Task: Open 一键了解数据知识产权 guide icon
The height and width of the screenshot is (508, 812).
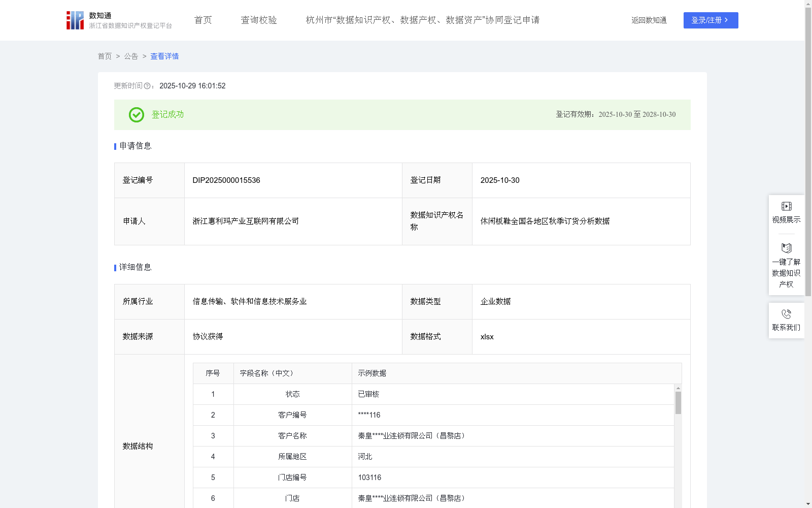Action: pyautogui.click(x=786, y=248)
